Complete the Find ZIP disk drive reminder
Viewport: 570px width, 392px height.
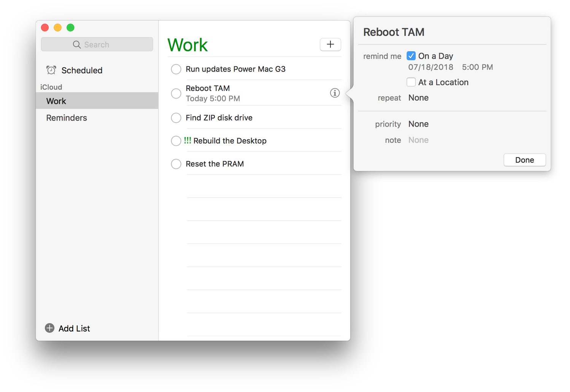point(176,118)
